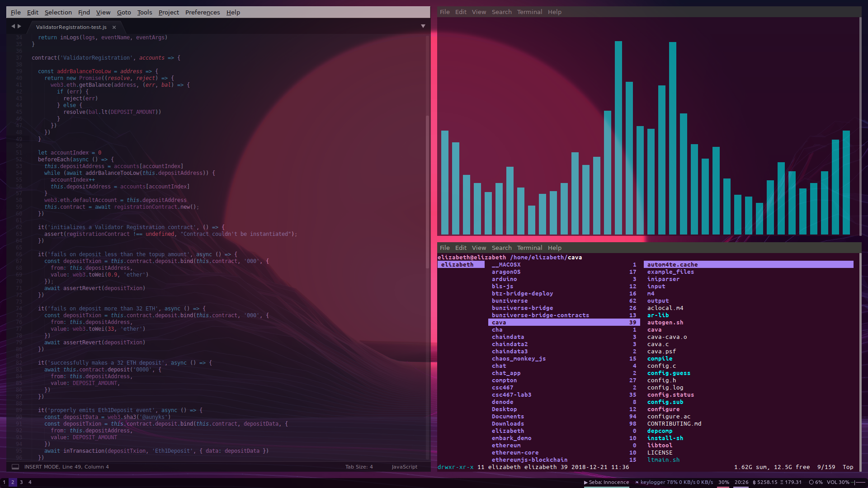Screen dimensions: 868x488
Task: Click the next tab right arrow
Action: pos(19,27)
